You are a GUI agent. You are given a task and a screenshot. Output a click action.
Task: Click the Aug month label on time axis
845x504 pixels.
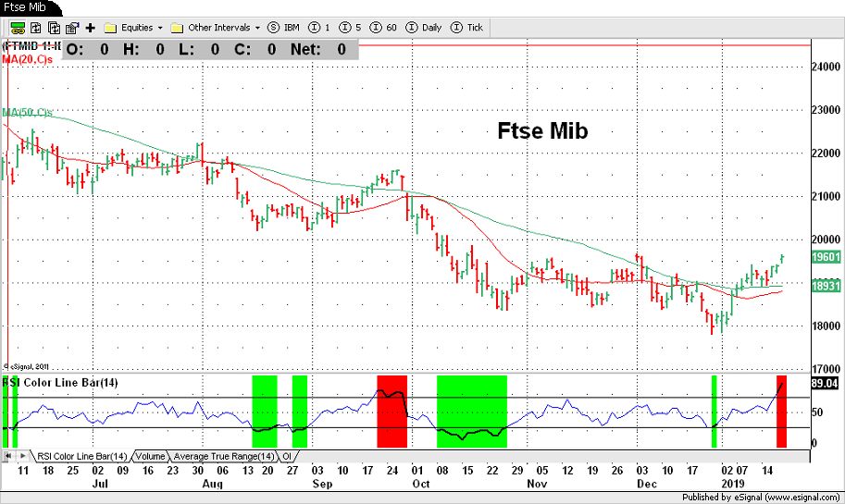212,484
